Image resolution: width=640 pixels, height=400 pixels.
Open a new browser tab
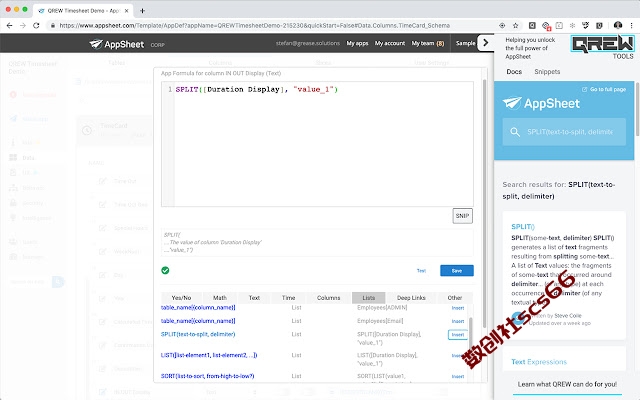(142, 11)
